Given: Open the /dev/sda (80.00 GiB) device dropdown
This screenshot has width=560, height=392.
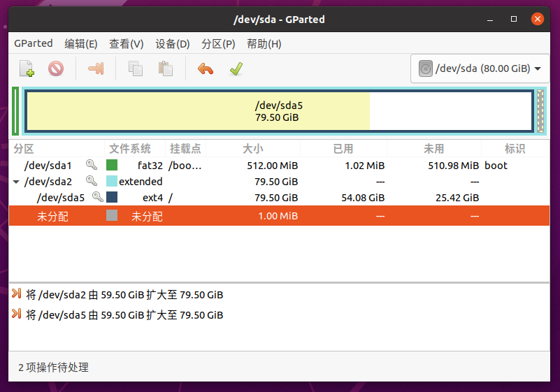Looking at the screenshot, I should [480, 68].
